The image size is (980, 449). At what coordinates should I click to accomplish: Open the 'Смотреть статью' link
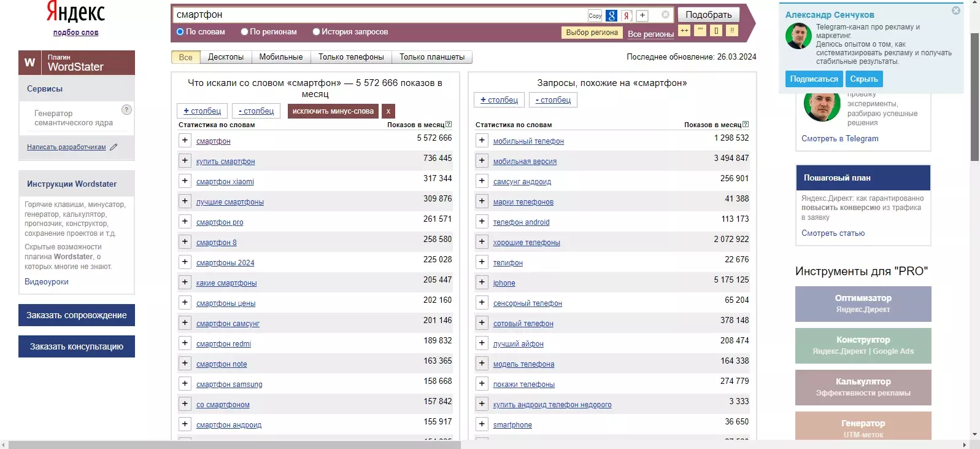tap(833, 233)
